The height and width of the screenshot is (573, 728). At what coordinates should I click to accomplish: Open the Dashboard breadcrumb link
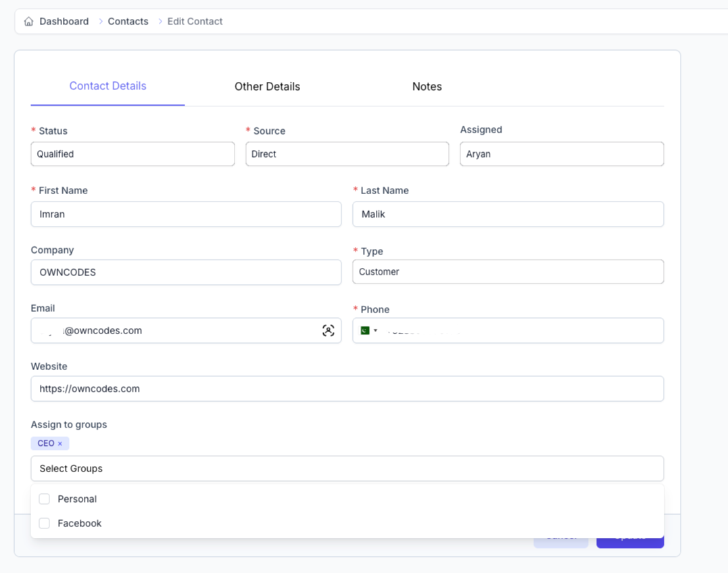pos(64,21)
